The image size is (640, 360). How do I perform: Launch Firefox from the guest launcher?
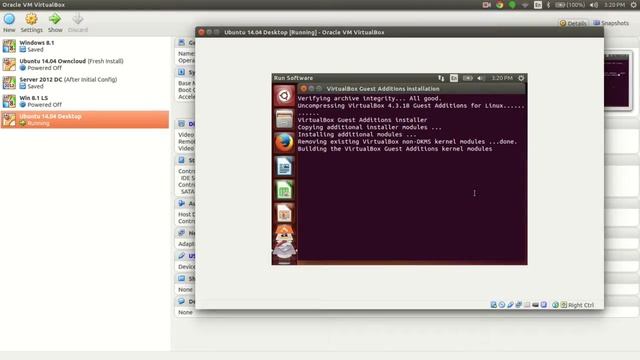[x=284, y=143]
